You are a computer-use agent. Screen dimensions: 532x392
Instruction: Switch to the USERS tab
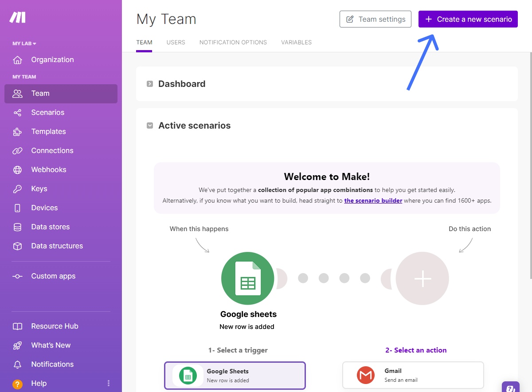176,43
